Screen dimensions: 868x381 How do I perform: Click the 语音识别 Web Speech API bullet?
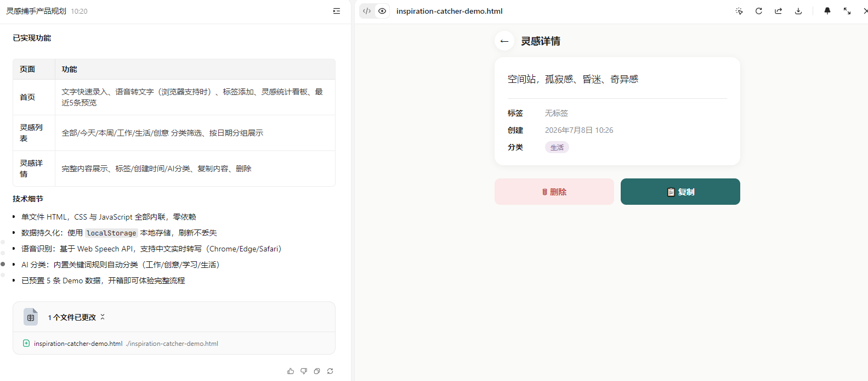(151, 249)
